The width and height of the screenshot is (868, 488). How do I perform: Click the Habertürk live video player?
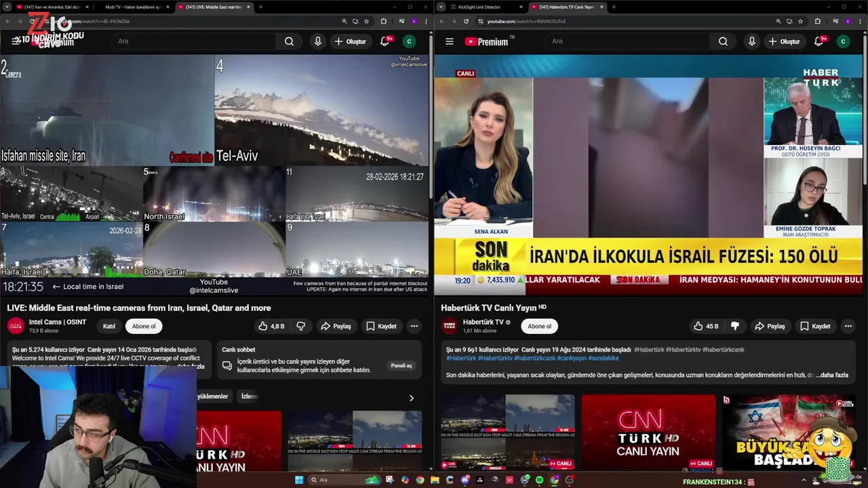[x=648, y=175]
